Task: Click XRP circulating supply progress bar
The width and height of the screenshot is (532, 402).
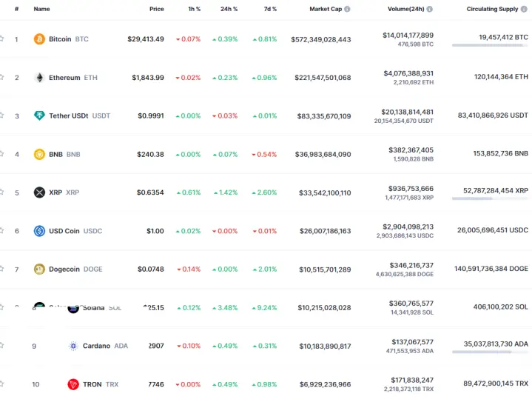Action: (x=490, y=198)
